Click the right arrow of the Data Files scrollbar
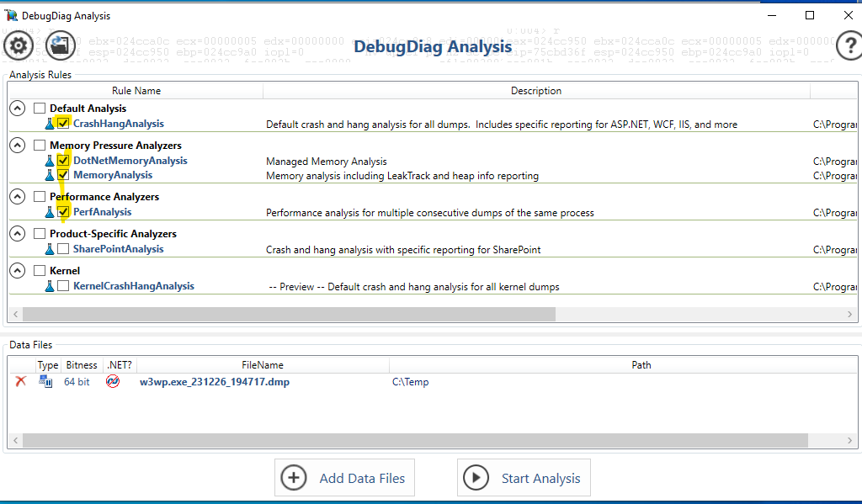 (850, 440)
